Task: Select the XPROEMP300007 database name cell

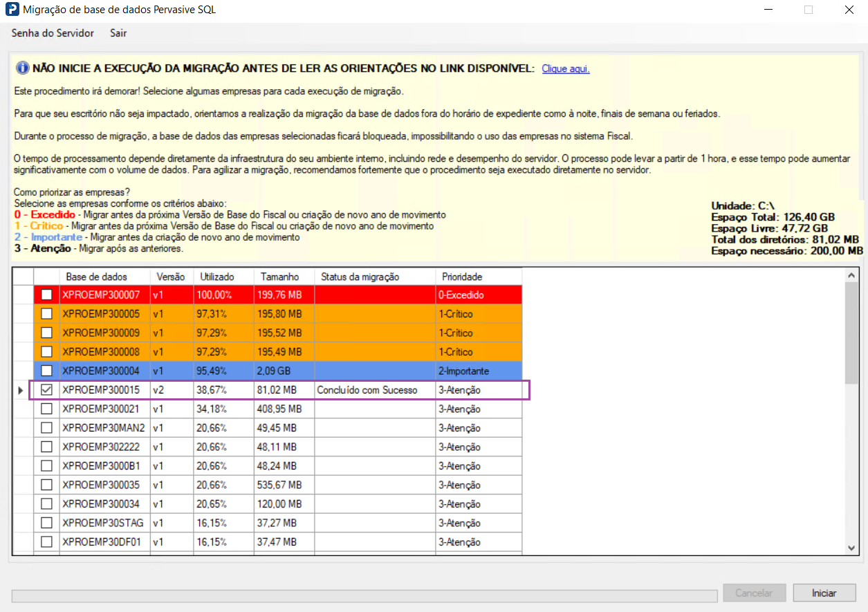Action: point(104,295)
